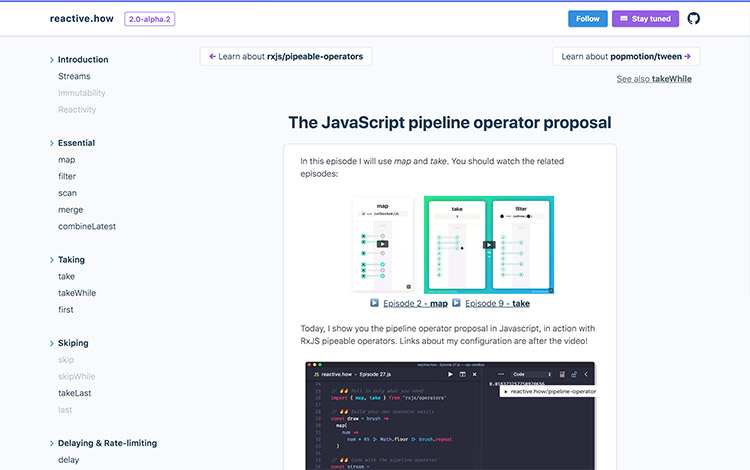
Task: Select delay in the sidebar
Action: click(68, 460)
